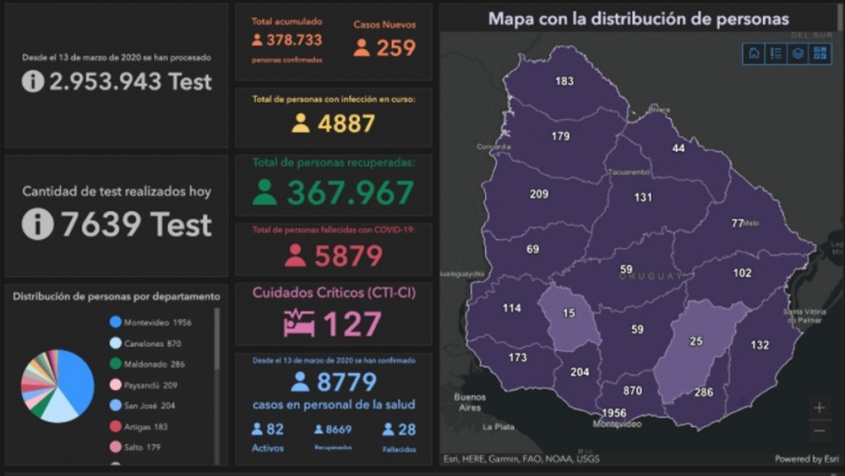The image size is (845, 476).
Task: Click the Maldonado 286 legend entry
Action: [147, 364]
